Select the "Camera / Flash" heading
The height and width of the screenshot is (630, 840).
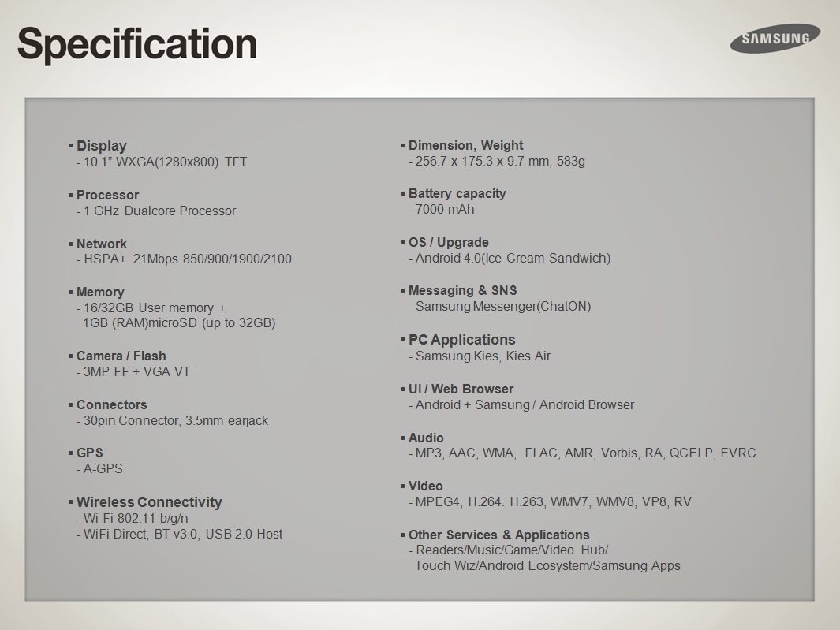[121, 356]
